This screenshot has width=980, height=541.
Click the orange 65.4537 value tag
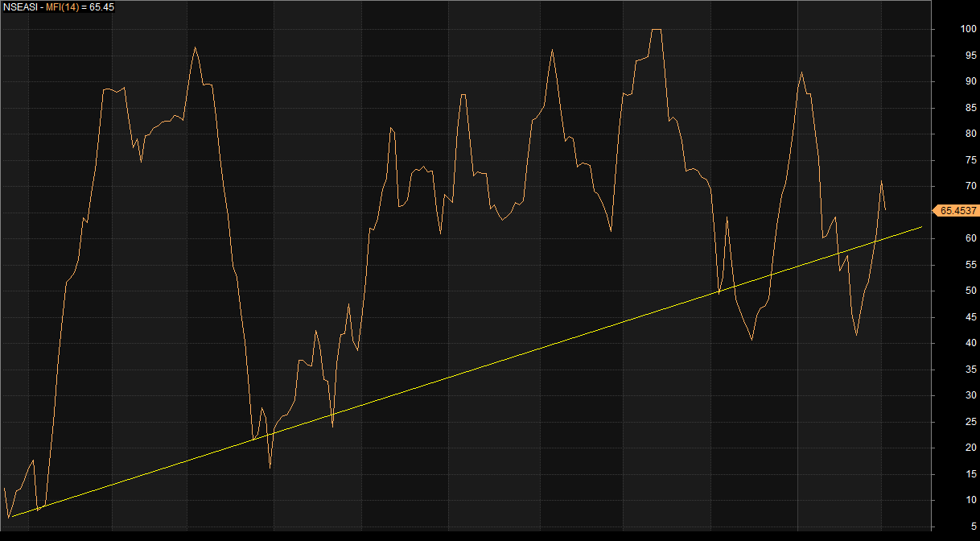coord(957,211)
